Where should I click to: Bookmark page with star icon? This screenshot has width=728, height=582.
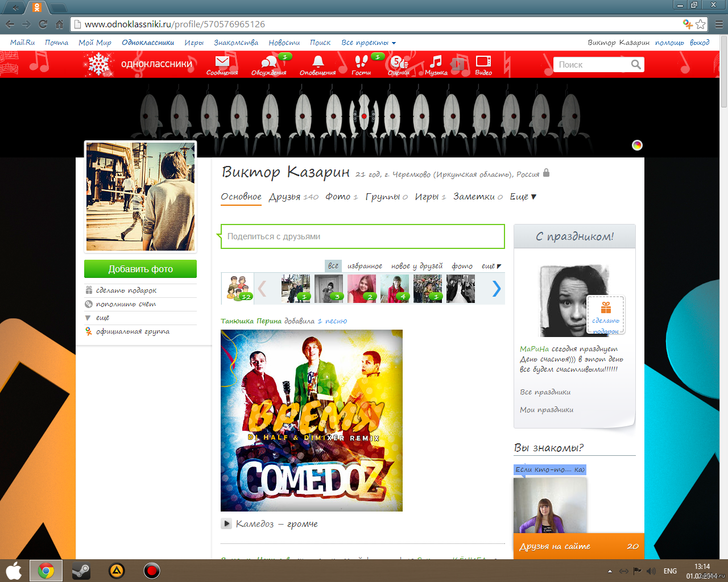point(701,24)
